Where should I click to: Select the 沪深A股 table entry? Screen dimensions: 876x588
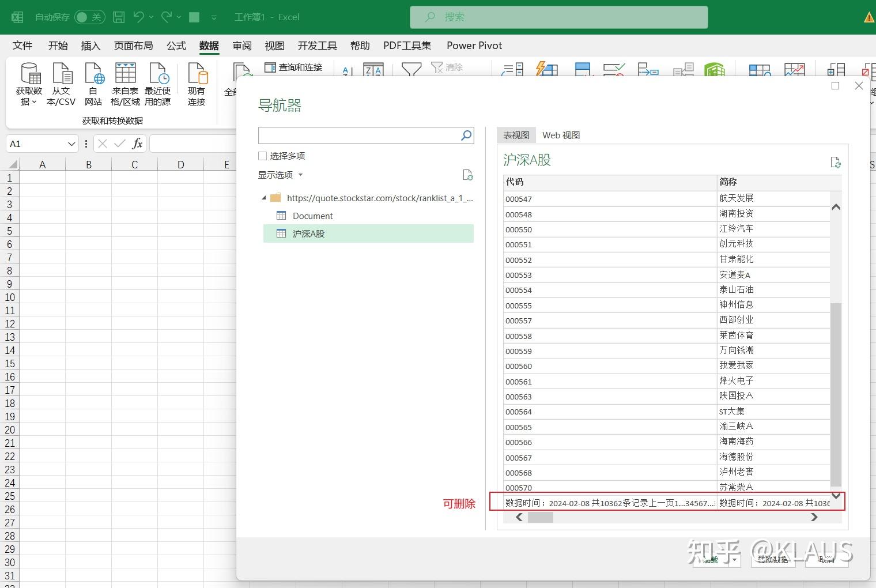pyautogui.click(x=310, y=233)
